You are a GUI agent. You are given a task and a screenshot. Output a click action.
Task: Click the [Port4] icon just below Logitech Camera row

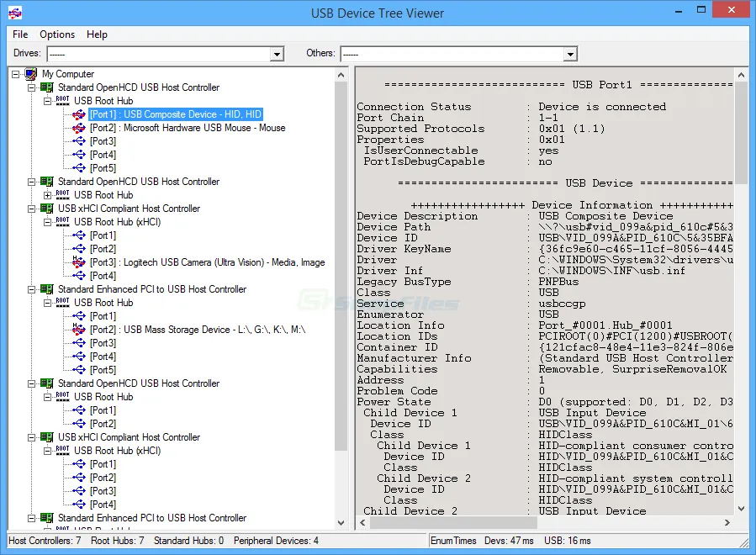pos(79,275)
